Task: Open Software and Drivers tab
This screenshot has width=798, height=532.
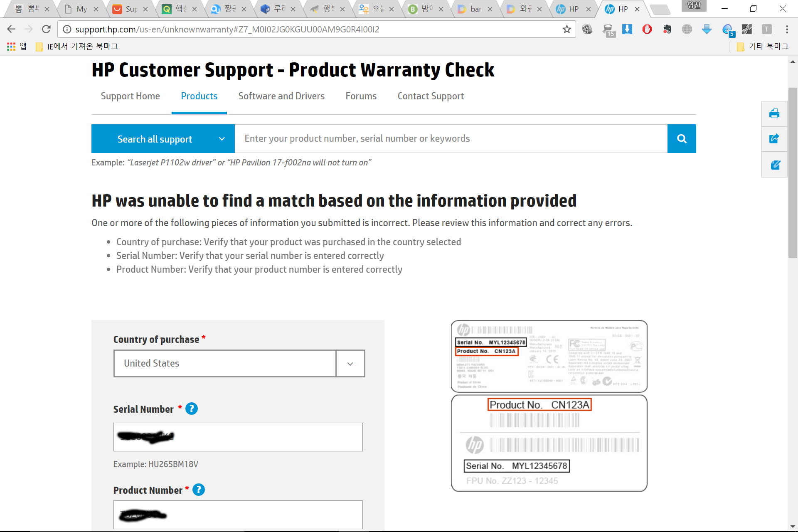Action: (x=281, y=96)
